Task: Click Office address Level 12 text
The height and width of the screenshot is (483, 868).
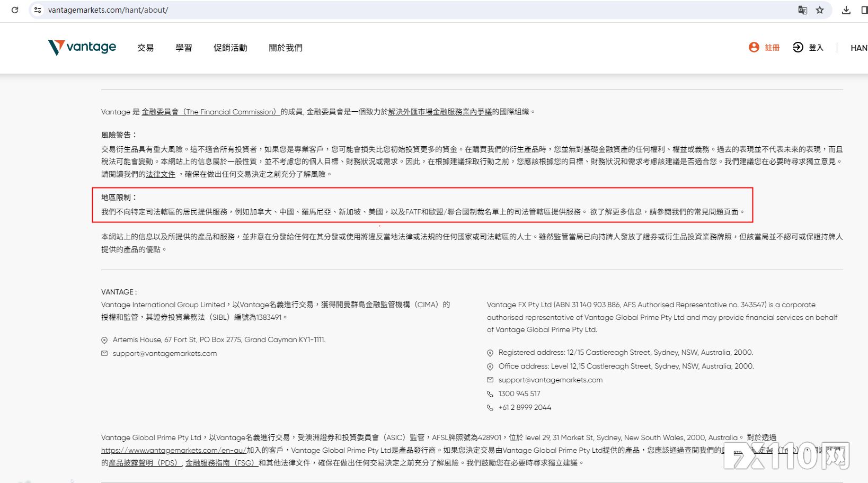Action: 626,366
